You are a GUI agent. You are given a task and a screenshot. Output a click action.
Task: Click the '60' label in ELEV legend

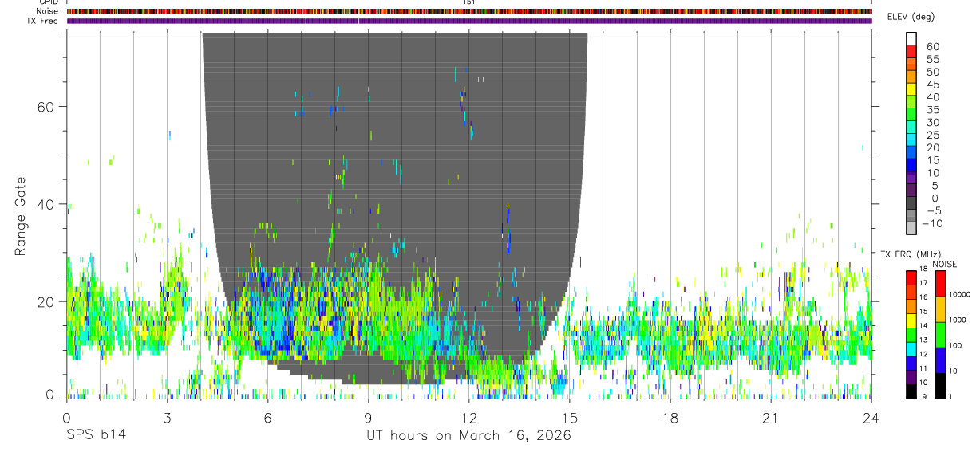tap(932, 47)
